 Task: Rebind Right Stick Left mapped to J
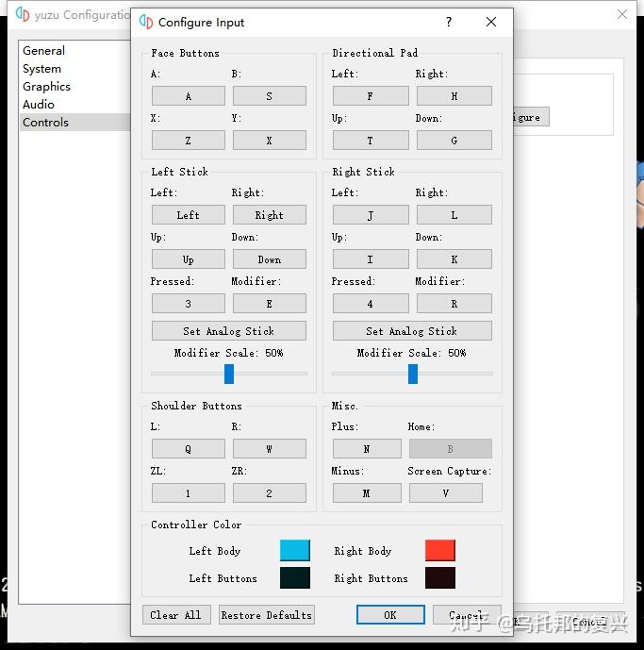point(371,215)
